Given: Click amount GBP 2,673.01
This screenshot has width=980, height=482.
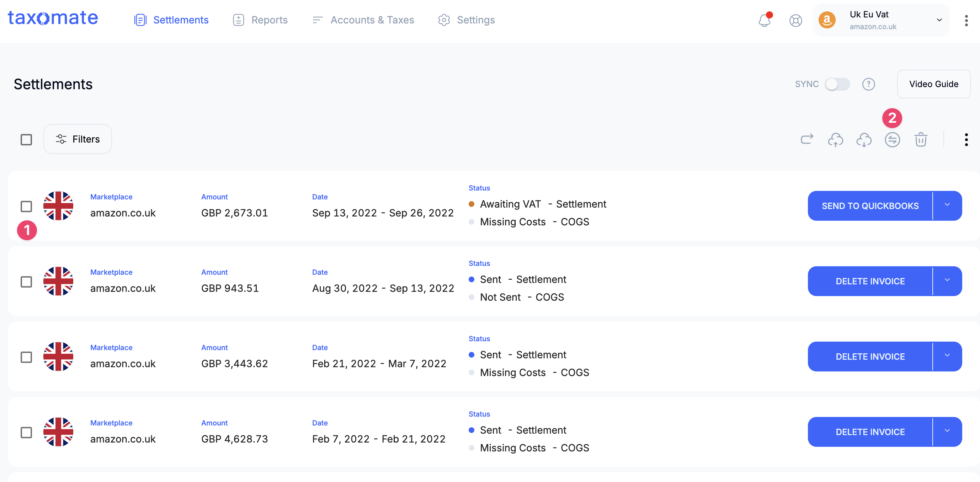Looking at the screenshot, I should pos(234,213).
